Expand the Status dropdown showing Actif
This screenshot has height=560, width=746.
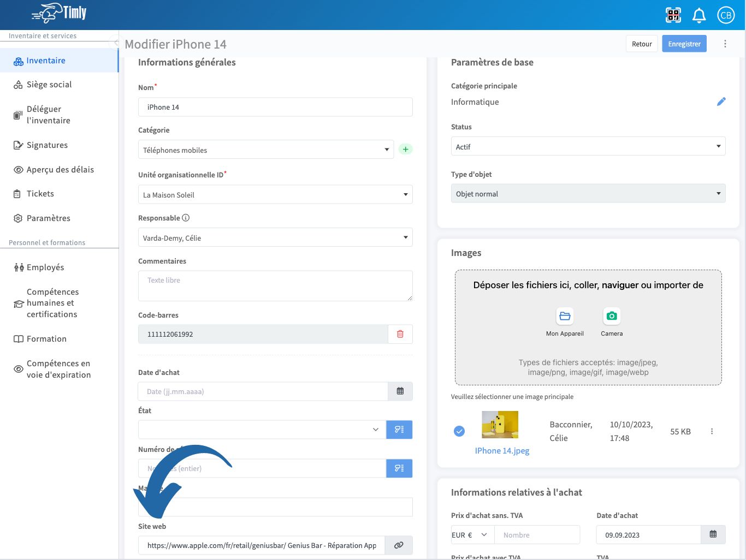[588, 146]
